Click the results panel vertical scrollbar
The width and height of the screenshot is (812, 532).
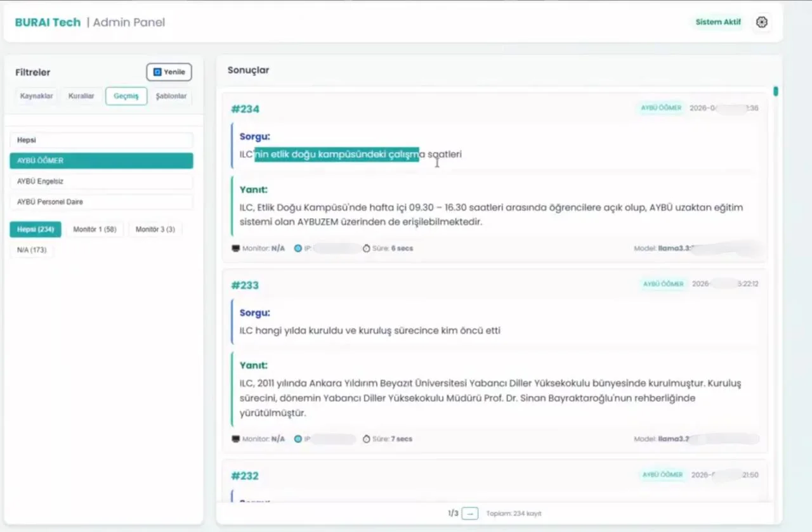pos(776,91)
